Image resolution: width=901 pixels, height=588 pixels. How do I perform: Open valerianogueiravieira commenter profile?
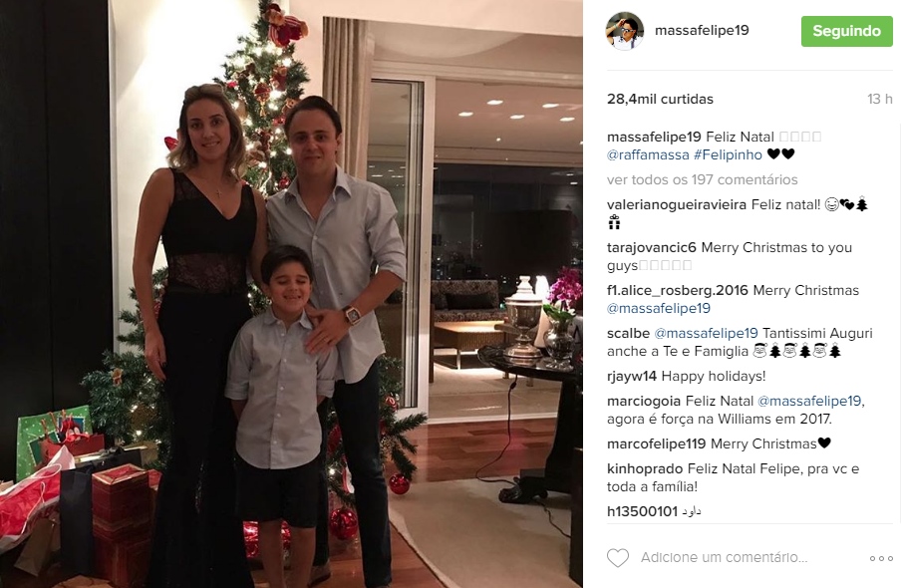[x=677, y=205]
